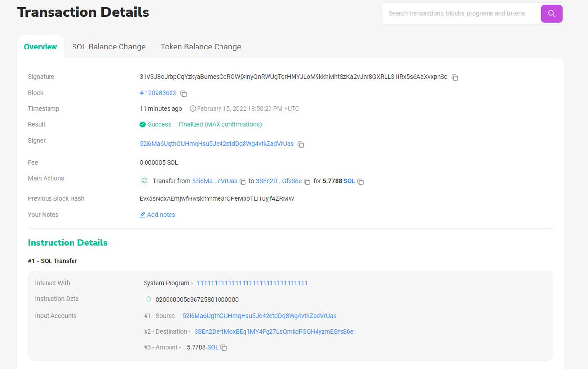Switch to the Overview tab
Viewport: 588px width, 369px height.
41,47
